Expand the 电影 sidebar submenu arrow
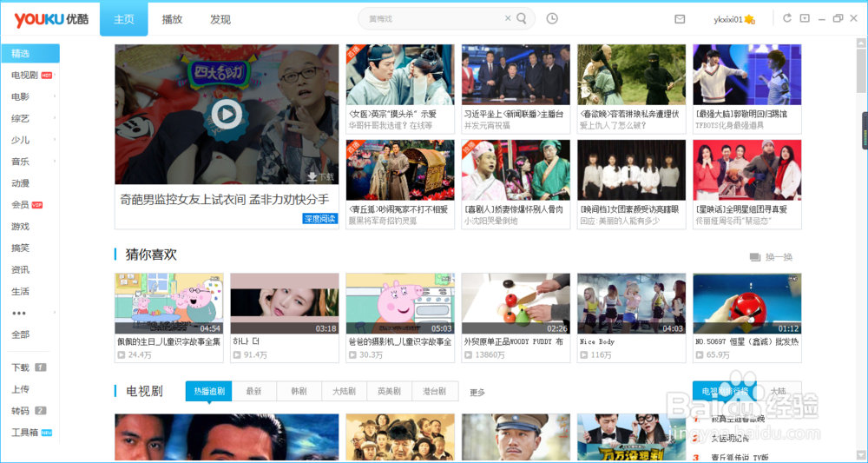The width and height of the screenshot is (868, 463). (55, 96)
